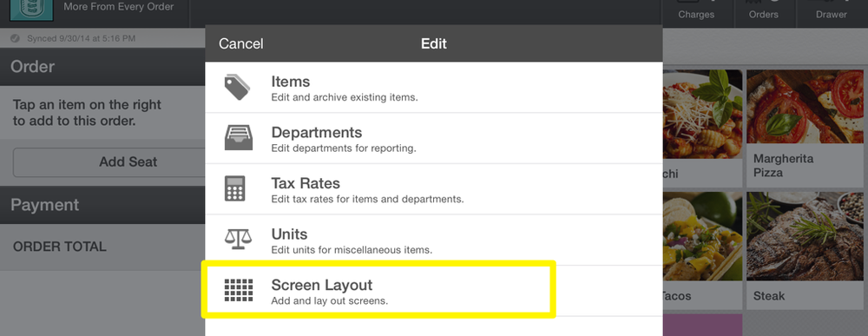The height and width of the screenshot is (336, 868).
Task: Select the Steak item tile
Action: pos(805,250)
